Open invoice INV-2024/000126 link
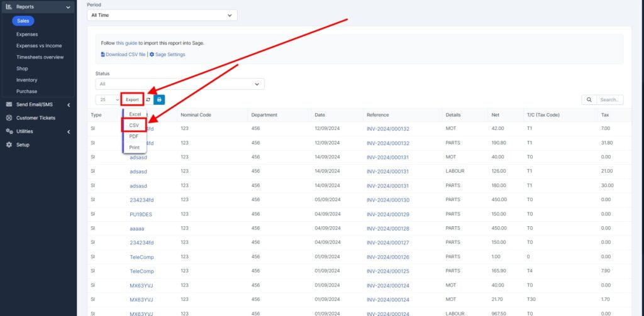The image size is (644, 316). click(388, 258)
